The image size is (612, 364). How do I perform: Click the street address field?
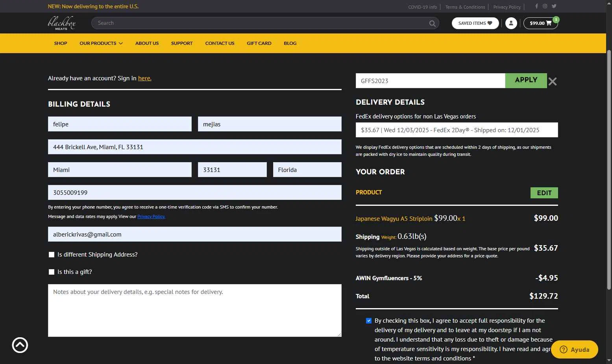click(195, 147)
